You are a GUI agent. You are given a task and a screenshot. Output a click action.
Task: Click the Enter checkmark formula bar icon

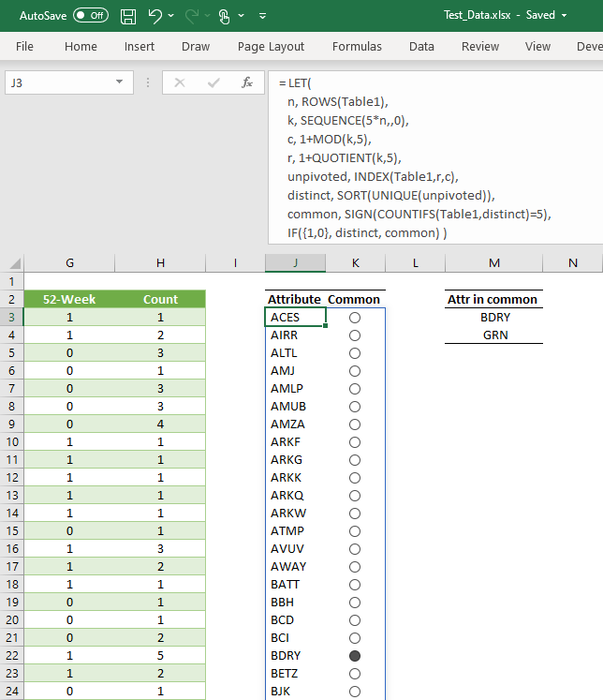213,82
